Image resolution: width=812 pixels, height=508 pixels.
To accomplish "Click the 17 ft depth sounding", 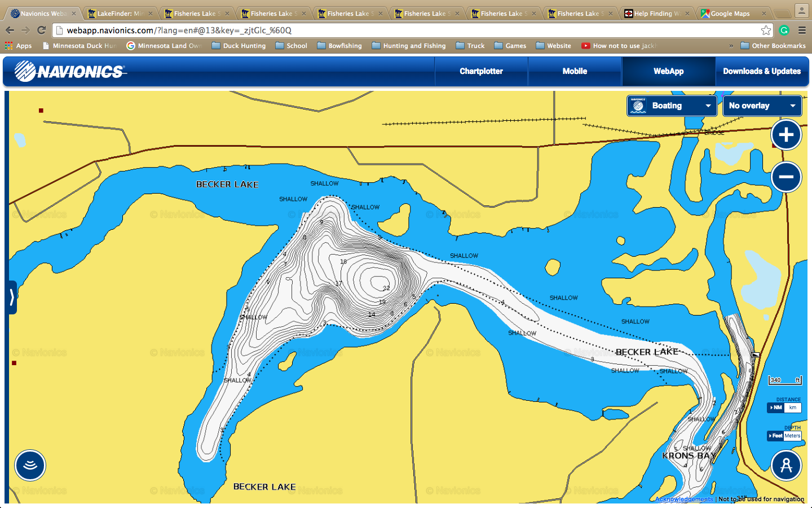I will (x=339, y=283).
